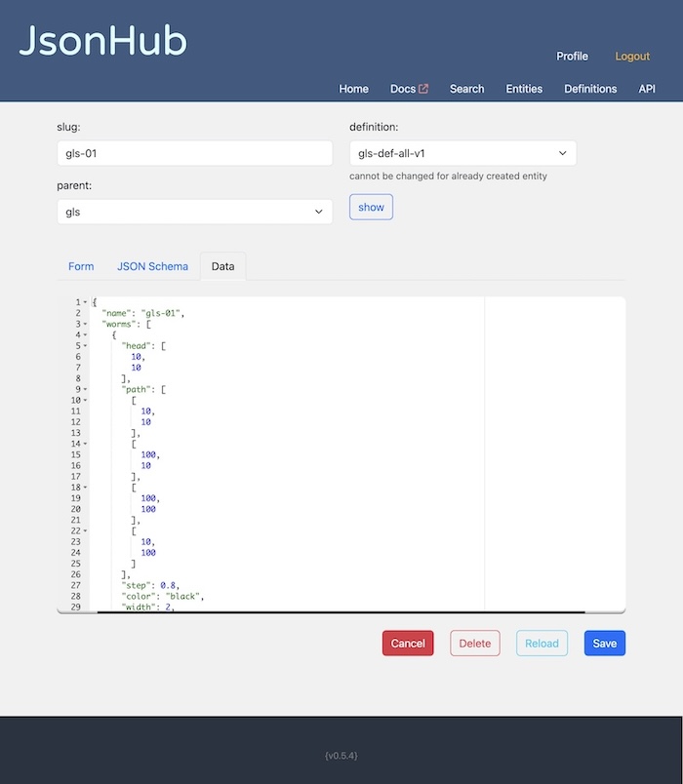Fold the path array on line 9
Image resolution: width=683 pixels, height=784 pixels.
click(x=85, y=389)
